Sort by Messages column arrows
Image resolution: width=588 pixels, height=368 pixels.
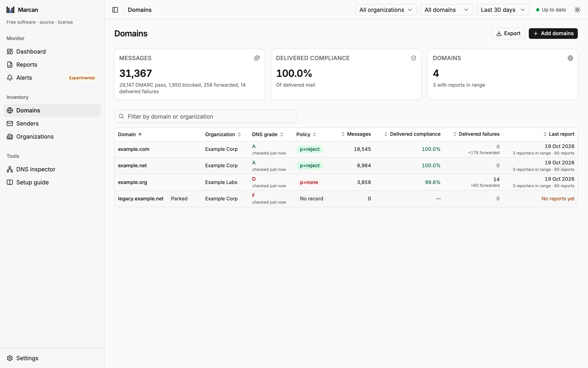[343, 134]
